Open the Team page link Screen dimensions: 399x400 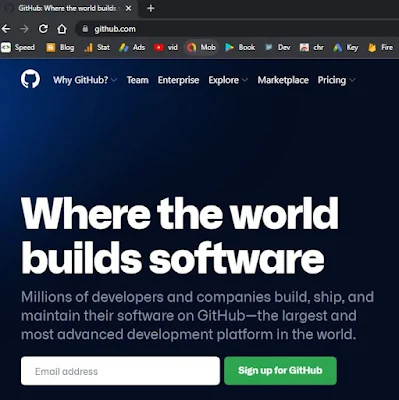click(x=137, y=80)
